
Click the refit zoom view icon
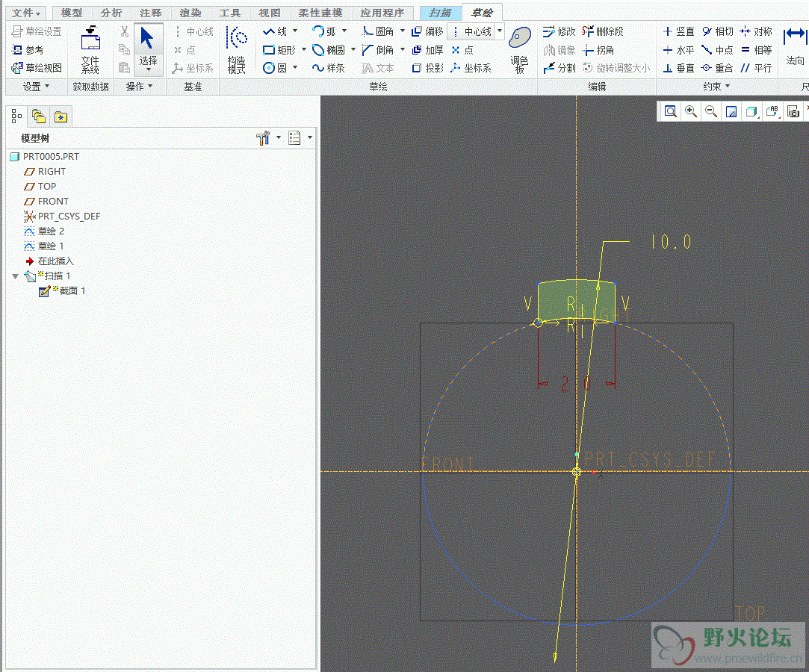click(670, 111)
